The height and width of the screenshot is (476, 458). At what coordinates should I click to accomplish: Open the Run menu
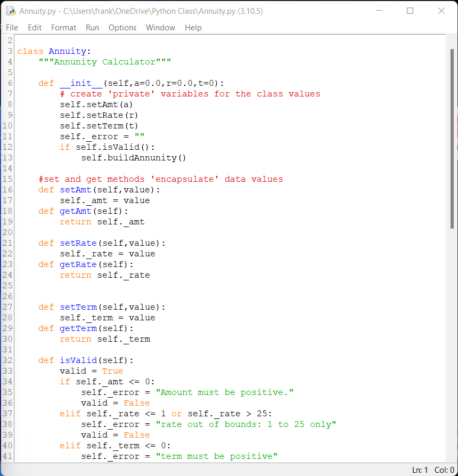[92, 28]
